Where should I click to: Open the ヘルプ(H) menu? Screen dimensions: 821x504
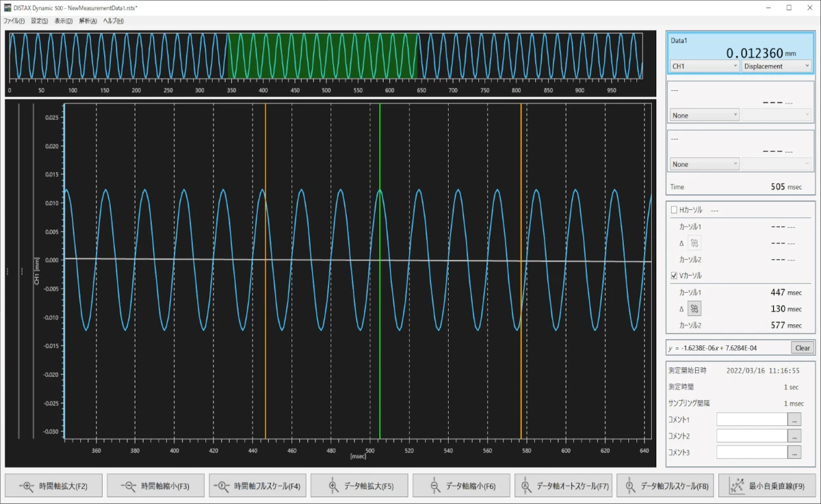[x=113, y=21]
